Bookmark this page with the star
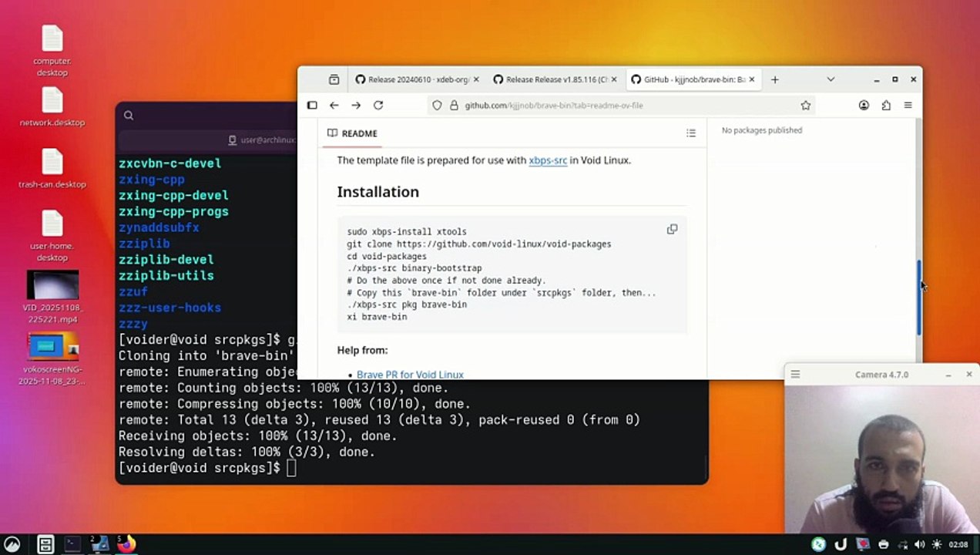980x555 pixels. [x=806, y=106]
